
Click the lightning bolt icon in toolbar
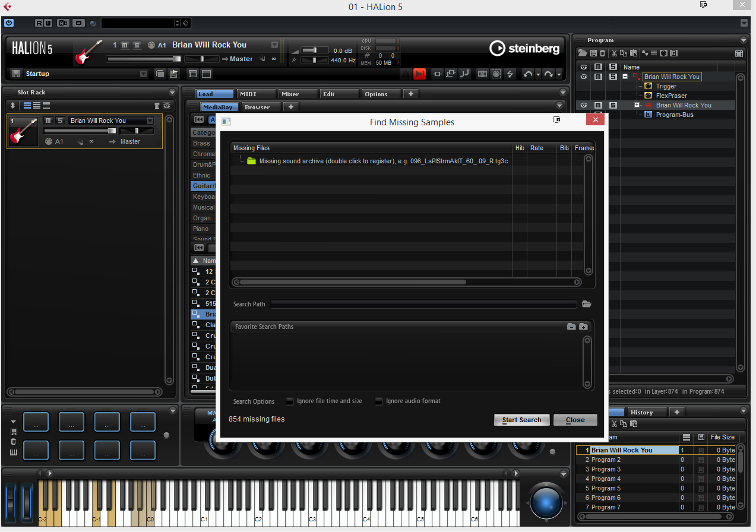[510, 74]
